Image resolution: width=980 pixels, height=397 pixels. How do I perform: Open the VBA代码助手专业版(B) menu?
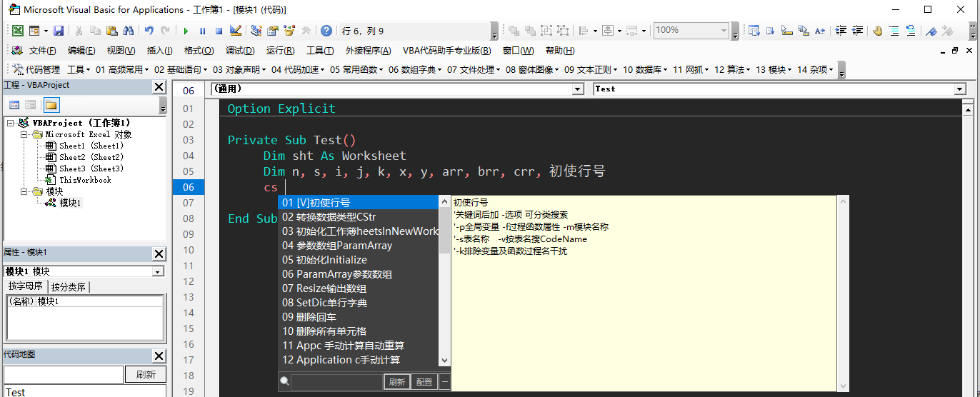(446, 51)
